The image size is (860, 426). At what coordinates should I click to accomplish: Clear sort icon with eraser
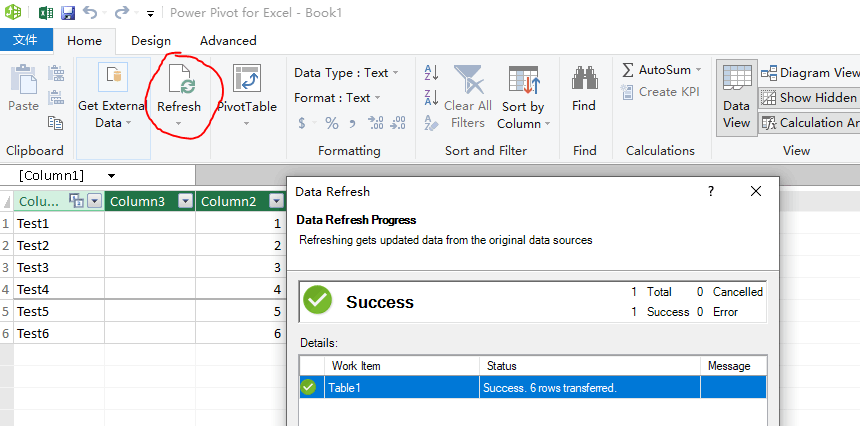(x=431, y=123)
